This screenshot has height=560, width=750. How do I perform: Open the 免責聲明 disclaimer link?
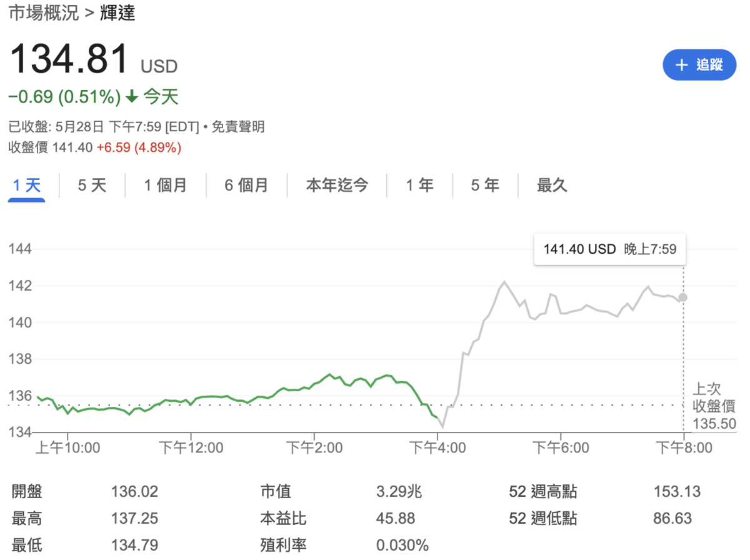tap(239, 126)
